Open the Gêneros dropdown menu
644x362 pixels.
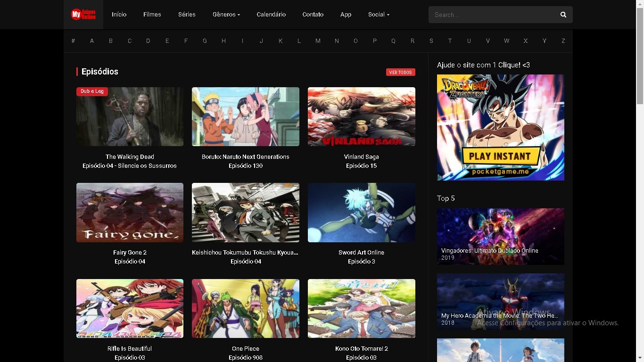(226, 15)
